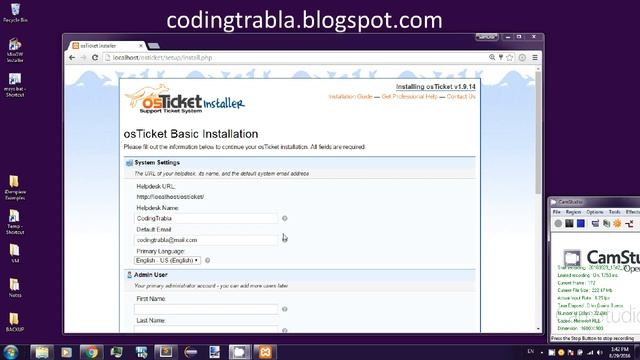
Task: Click the browser forward arrow
Action: click(83, 58)
